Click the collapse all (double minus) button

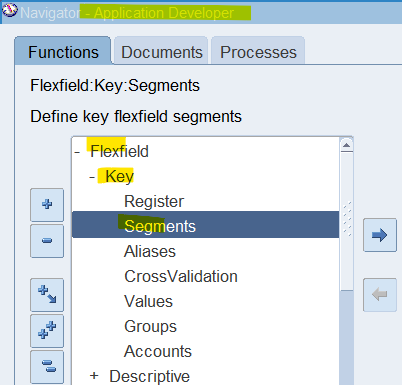click(x=47, y=366)
